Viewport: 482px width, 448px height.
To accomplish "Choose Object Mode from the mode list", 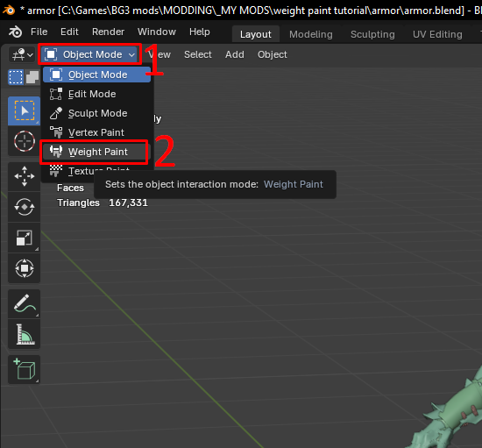I will click(96, 75).
